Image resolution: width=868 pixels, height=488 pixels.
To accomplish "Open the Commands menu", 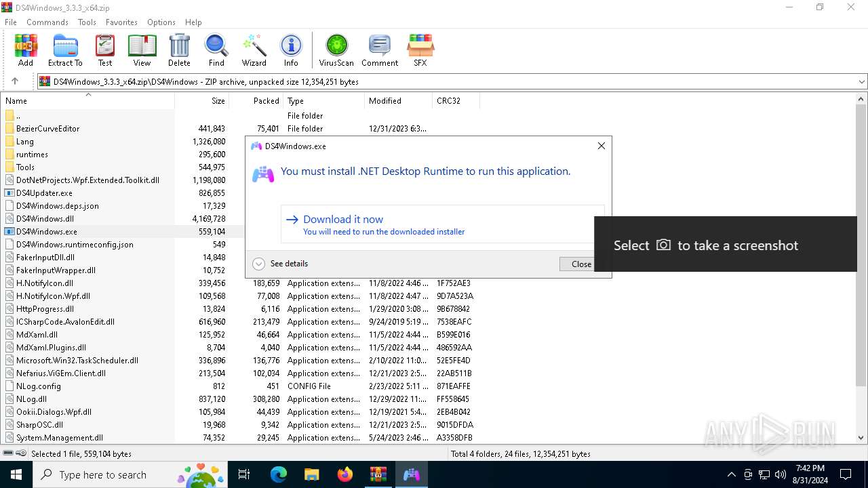I will pyautogui.click(x=47, y=22).
